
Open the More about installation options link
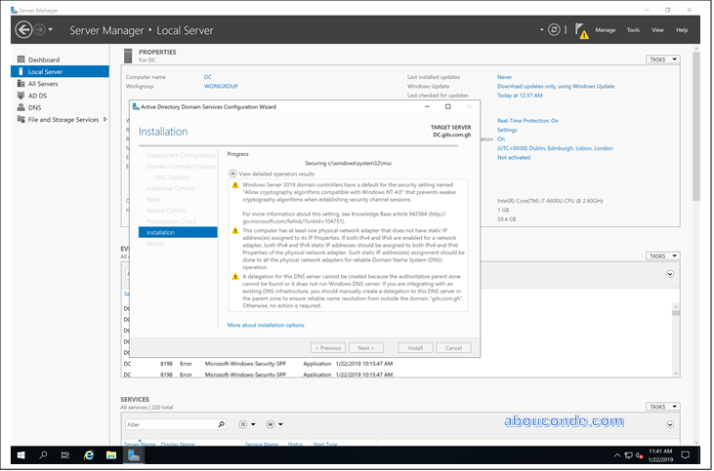(x=266, y=325)
